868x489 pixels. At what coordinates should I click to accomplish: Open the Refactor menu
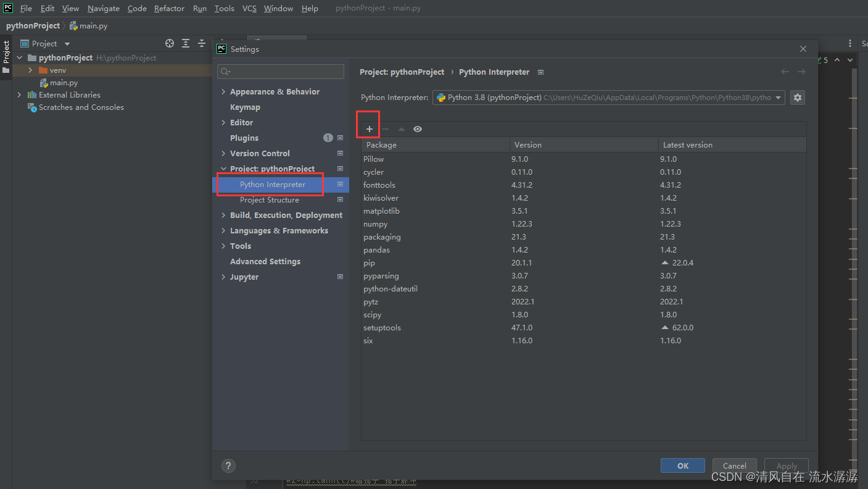point(169,8)
